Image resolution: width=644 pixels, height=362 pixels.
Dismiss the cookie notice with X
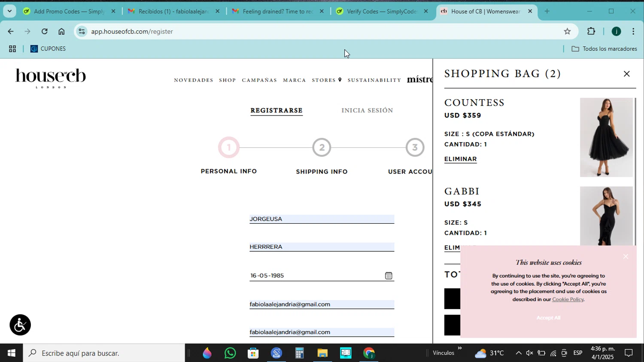click(626, 257)
